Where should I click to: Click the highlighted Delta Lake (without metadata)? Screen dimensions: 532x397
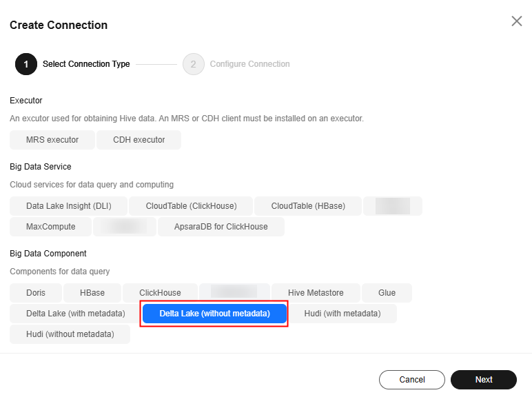click(214, 314)
